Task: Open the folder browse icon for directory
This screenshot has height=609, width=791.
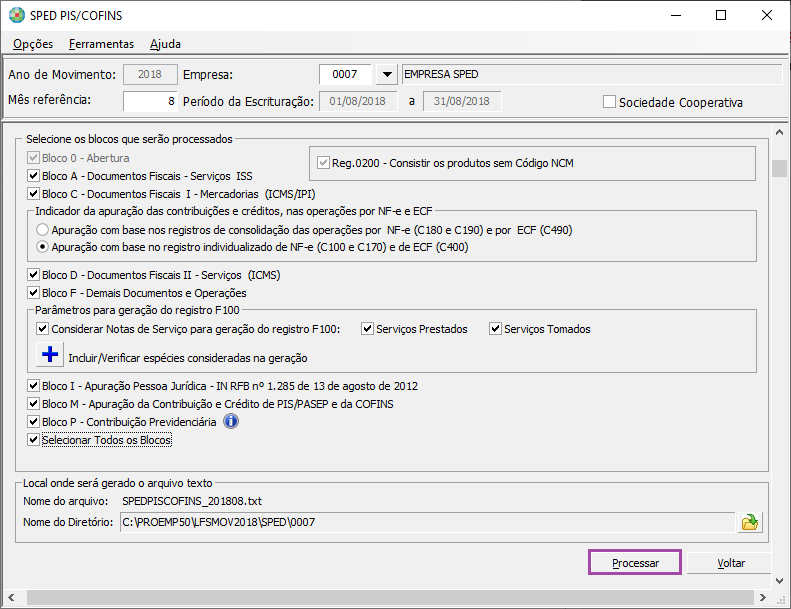Action: (749, 522)
